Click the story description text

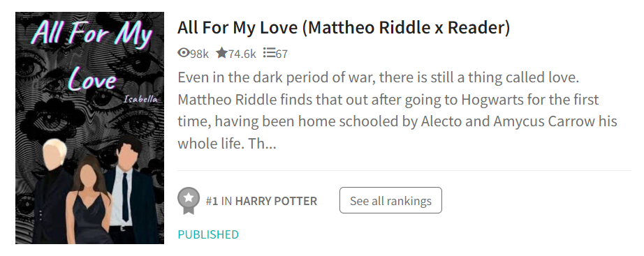(x=397, y=110)
